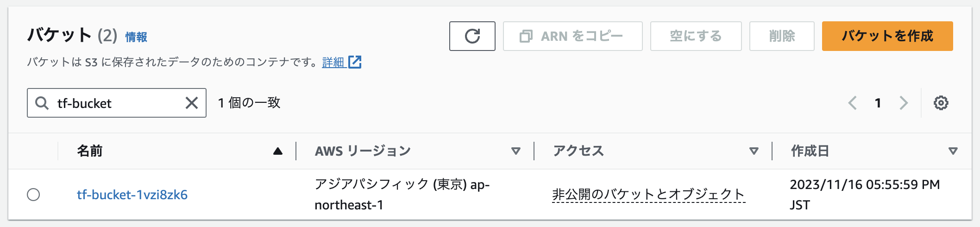Refresh the bucket list
The image size is (980, 227).
coord(472,36)
